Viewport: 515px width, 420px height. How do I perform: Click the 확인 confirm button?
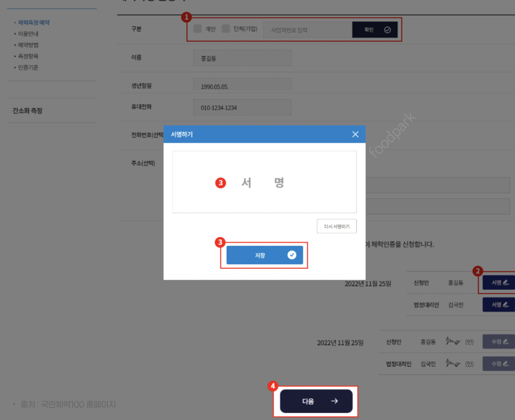pyautogui.click(x=375, y=30)
